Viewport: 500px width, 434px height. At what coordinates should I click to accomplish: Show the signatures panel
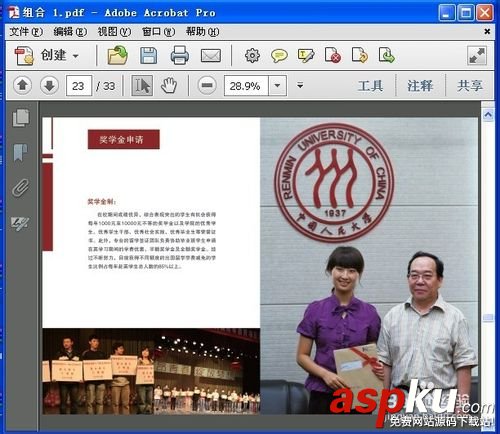(x=20, y=223)
